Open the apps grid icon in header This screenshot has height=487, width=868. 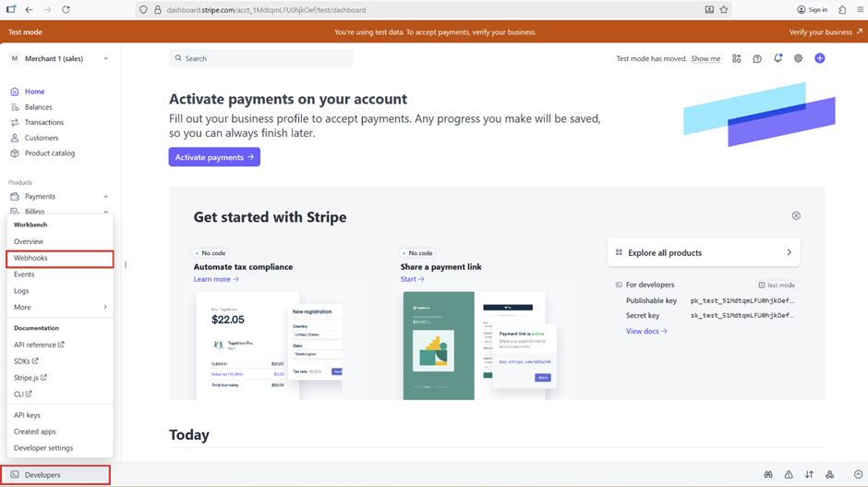point(736,58)
